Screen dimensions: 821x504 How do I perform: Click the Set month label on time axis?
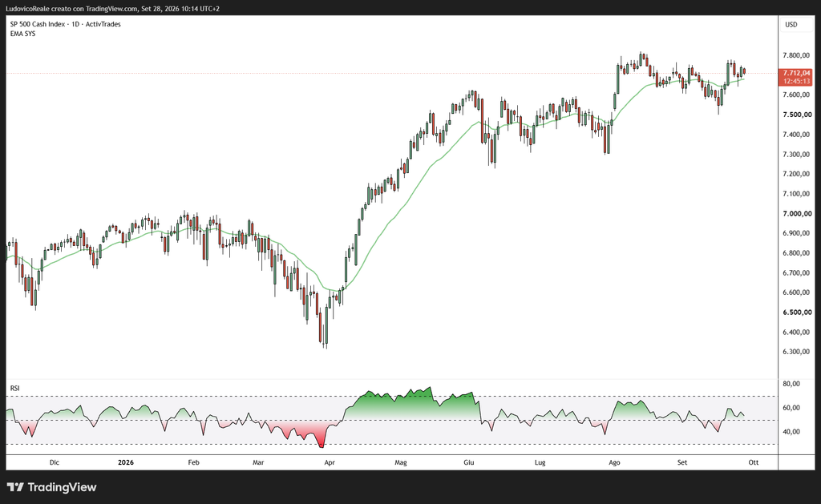[681, 462]
